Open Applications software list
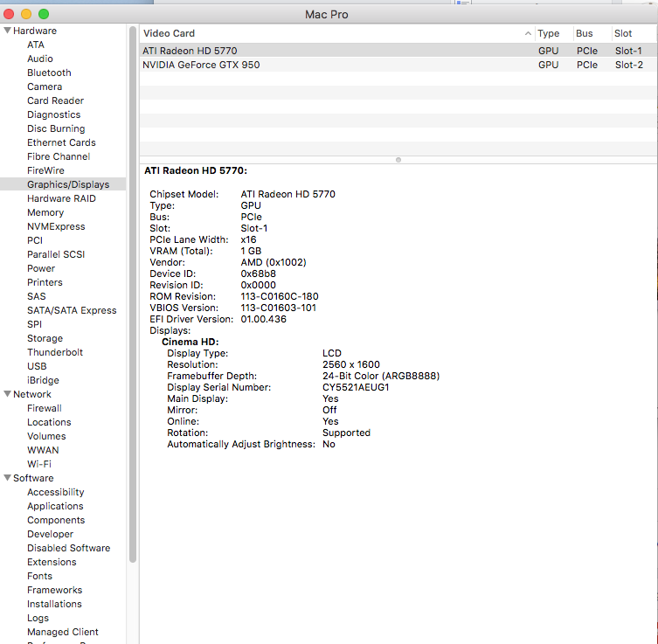 (55, 506)
